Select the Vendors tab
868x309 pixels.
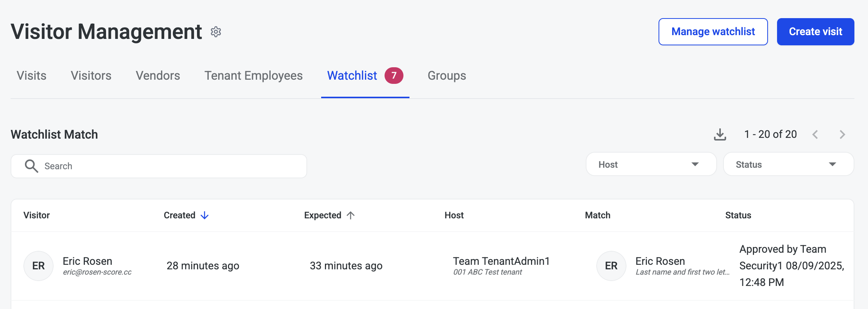158,76
